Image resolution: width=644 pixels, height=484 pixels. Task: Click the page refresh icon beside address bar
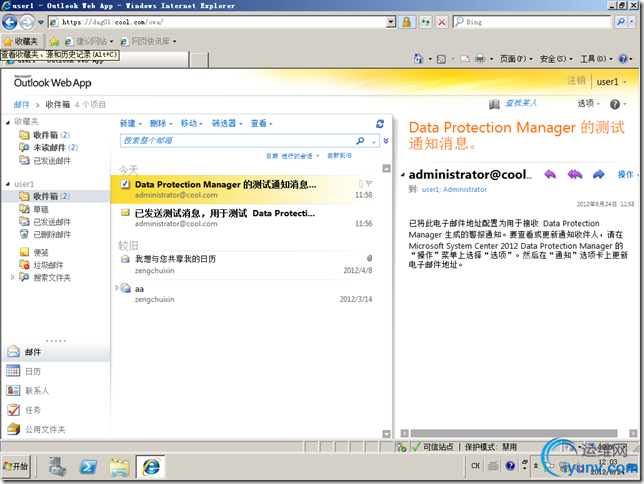425,22
